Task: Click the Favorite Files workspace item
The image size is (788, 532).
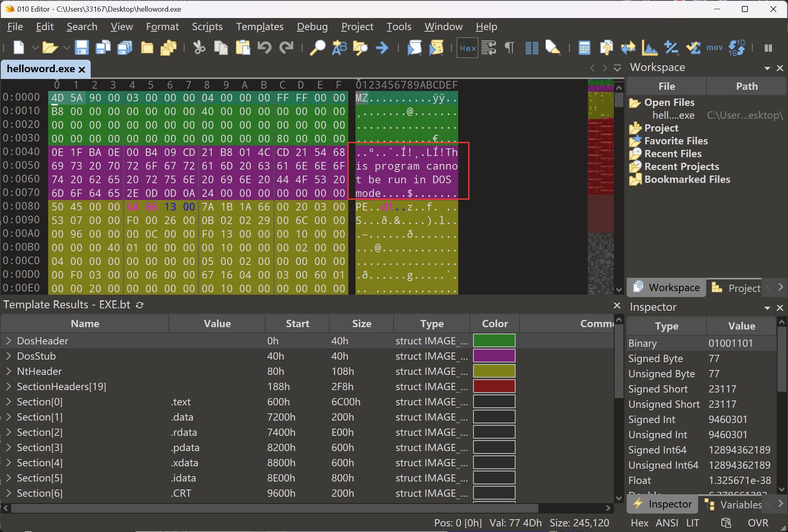Action: coord(676,141)
